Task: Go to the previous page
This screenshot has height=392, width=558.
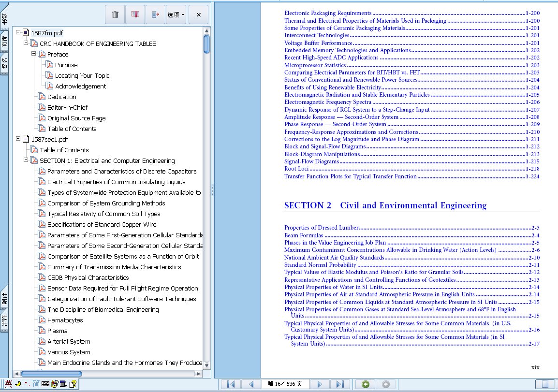Action: (x=251, y=384)
